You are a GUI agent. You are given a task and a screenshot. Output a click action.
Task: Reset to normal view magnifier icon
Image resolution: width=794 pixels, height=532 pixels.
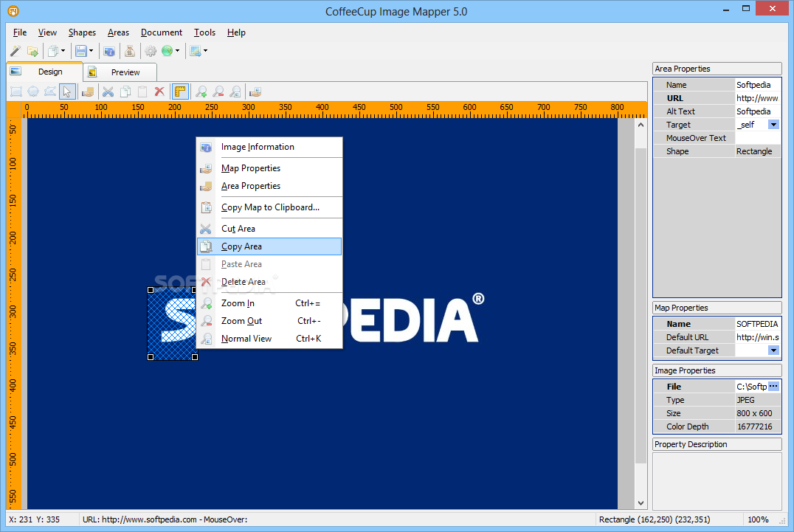pyautogui.click(x=235, y=91)
